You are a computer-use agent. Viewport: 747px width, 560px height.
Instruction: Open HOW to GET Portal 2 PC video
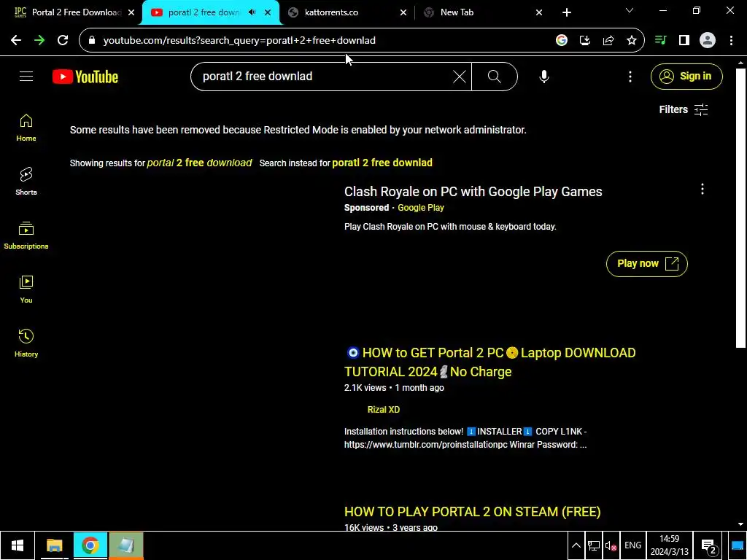489,362
